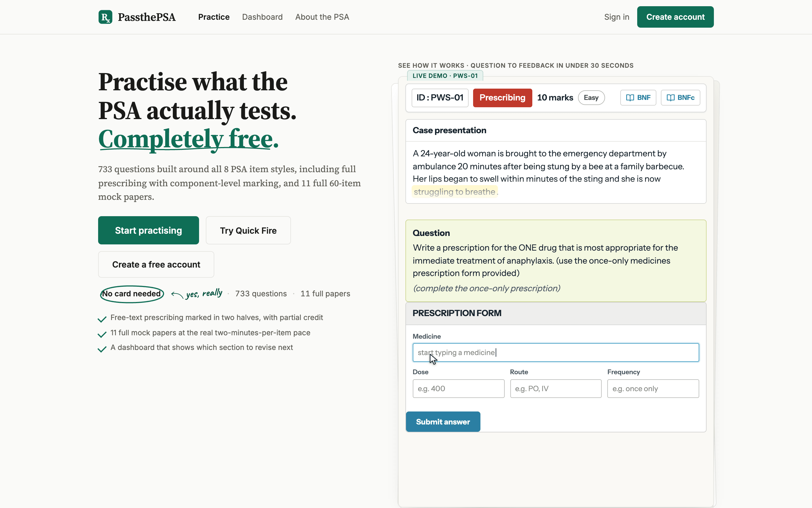Click the '10 marks' text
This screenshot has width=812, height=508.
[555, 98]
